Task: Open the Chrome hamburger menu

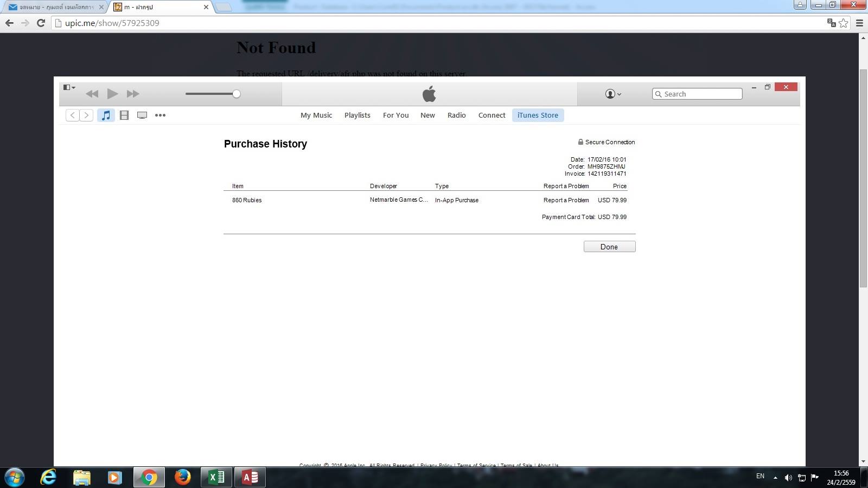Action: (859, 23)
